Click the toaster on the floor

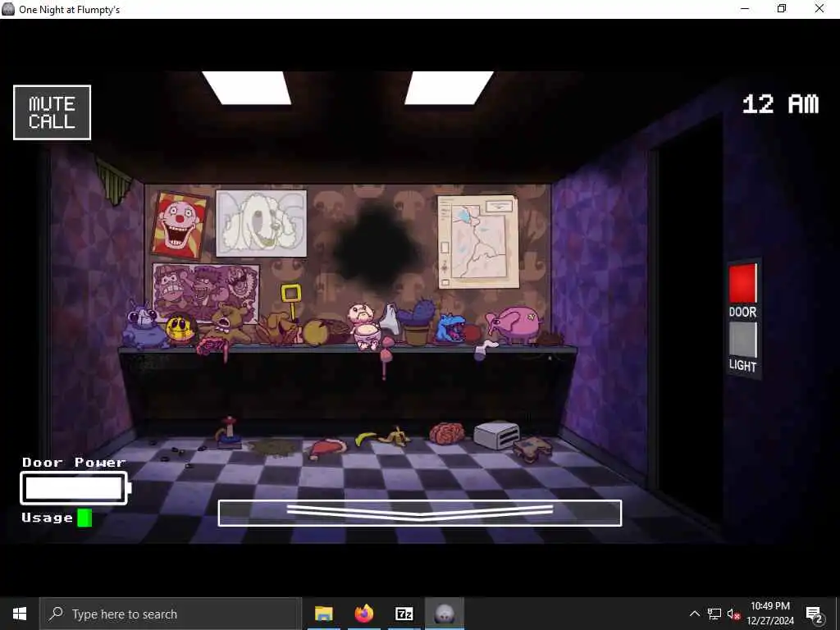point(496,435)
